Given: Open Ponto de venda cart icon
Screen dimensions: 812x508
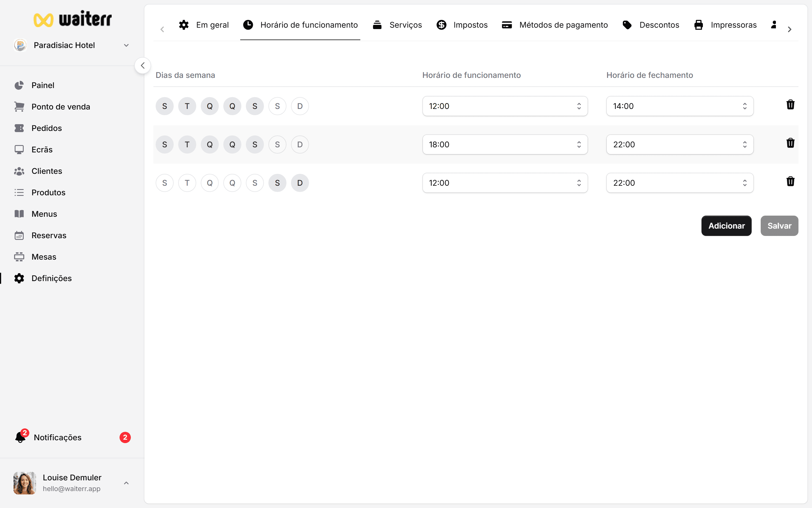Looking at the screenshot, I should [19, 107].
